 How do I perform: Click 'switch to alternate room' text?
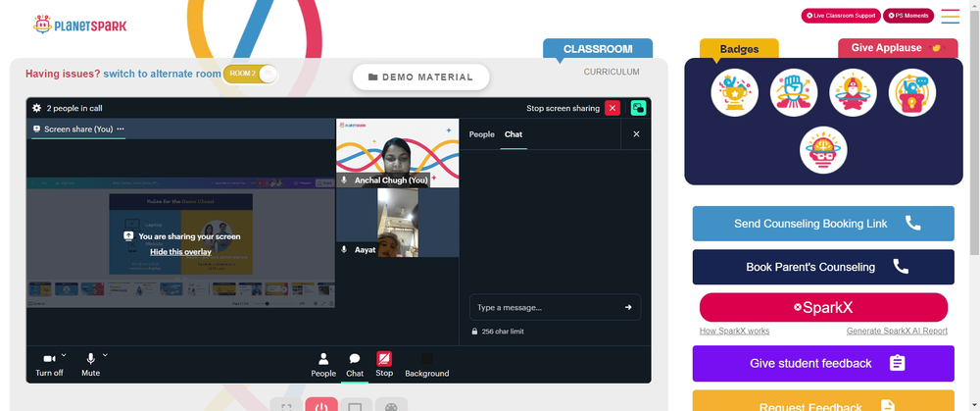pyautogui.click(x=162, y=74)
